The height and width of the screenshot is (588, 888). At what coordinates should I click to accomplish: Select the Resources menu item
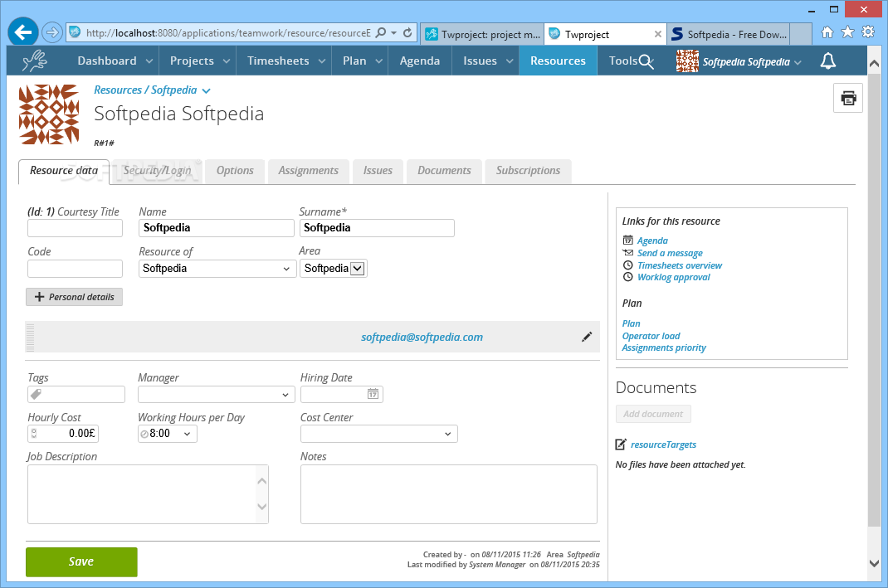coord(558,61)
